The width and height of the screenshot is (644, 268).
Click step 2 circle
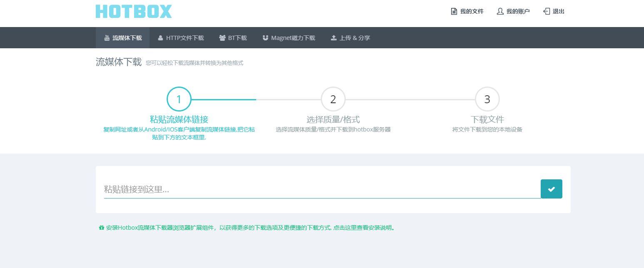[333, 99]
